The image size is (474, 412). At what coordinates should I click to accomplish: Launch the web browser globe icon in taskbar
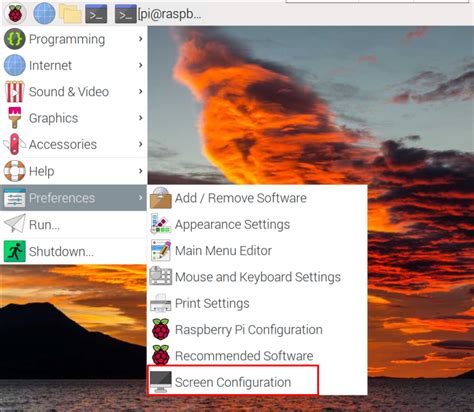coord(44,13)
